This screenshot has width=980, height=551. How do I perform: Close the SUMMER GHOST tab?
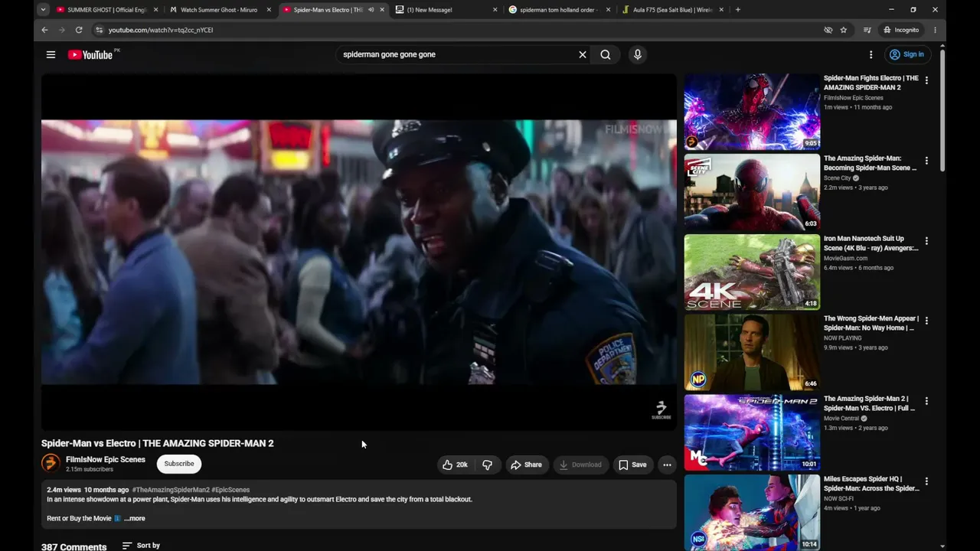pos(156,10)
